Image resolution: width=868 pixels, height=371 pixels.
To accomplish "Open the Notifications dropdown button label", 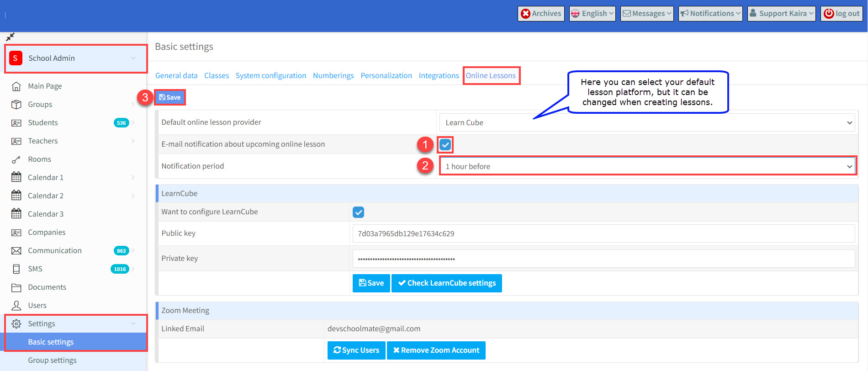I will (712, 14).
